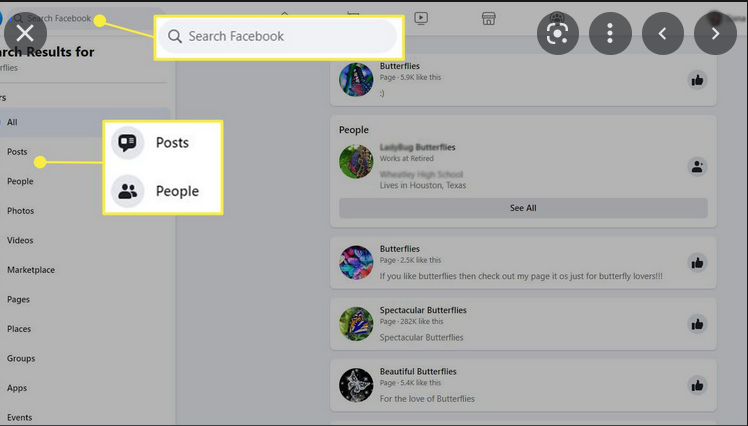748x426 pixels.
Task: Click the text 'For the love of Butterflies'
Action: [427, 398]
